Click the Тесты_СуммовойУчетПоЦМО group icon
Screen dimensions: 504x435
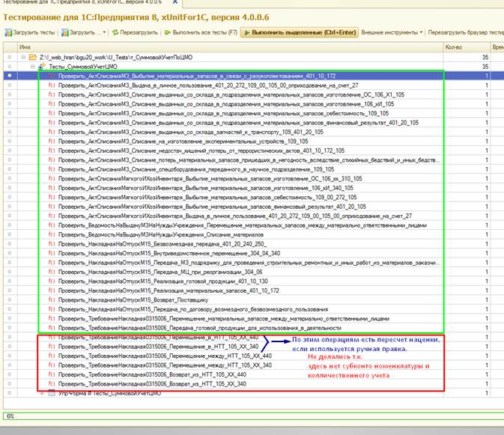pos(42,67)
